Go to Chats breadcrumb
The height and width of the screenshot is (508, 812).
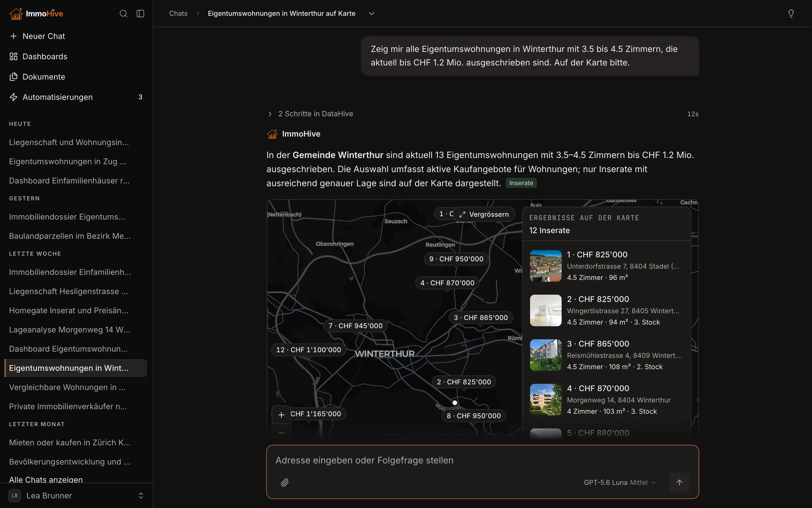(178, 14)
